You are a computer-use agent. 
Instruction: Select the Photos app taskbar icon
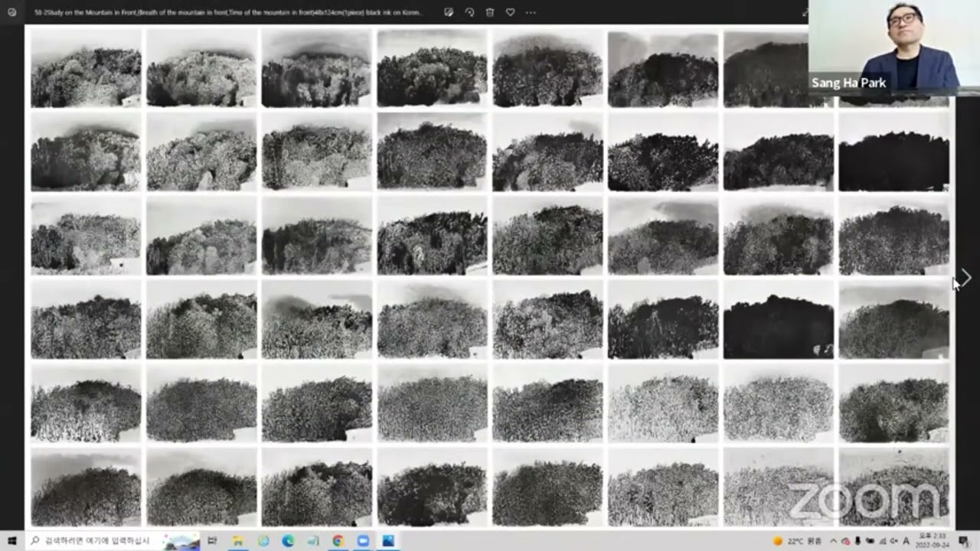pos(388,541)
